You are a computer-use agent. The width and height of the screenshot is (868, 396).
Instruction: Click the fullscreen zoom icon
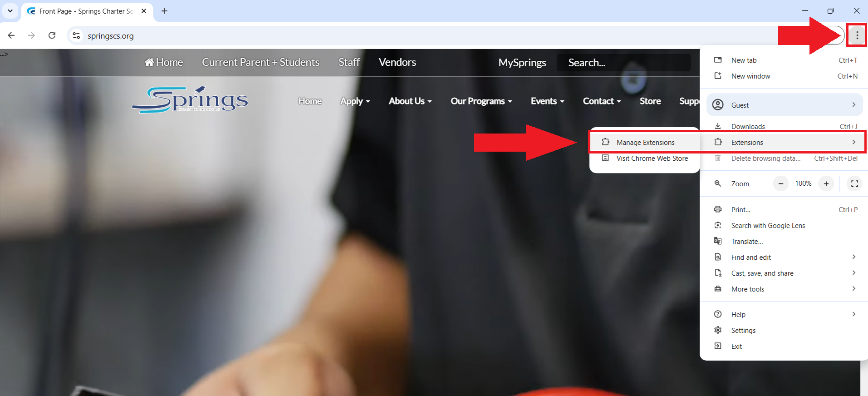pyautogui.click(x=854, y=183)
